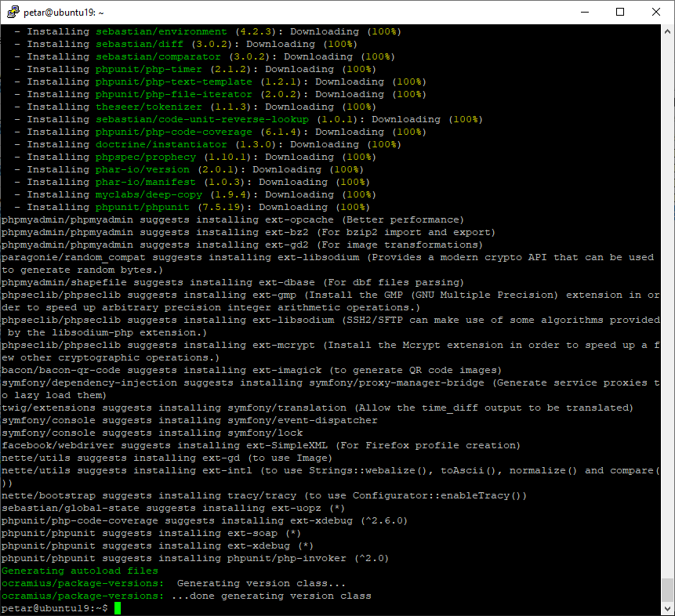Click the 'petar@ubuntu19:~$' prompt
This screenshot has width=675, height=616.
tap(55, 608)
